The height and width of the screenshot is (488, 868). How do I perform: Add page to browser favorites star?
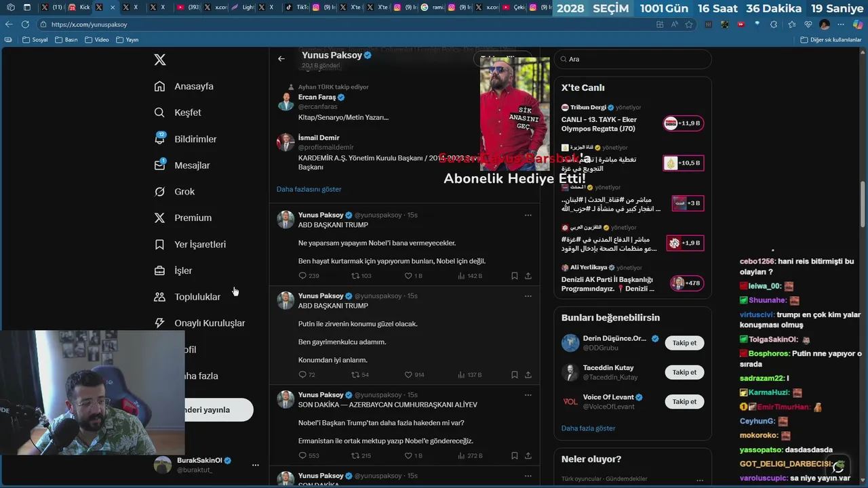pos(689,24)
